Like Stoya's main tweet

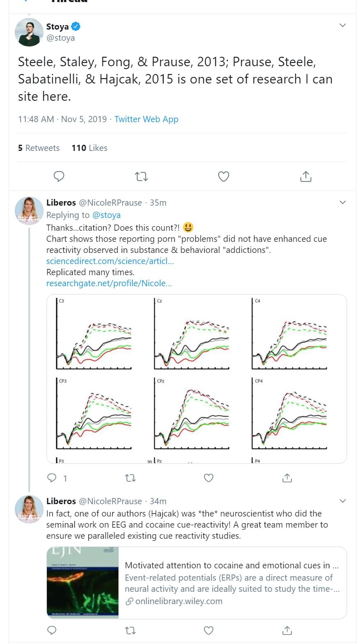coord(223,176)
